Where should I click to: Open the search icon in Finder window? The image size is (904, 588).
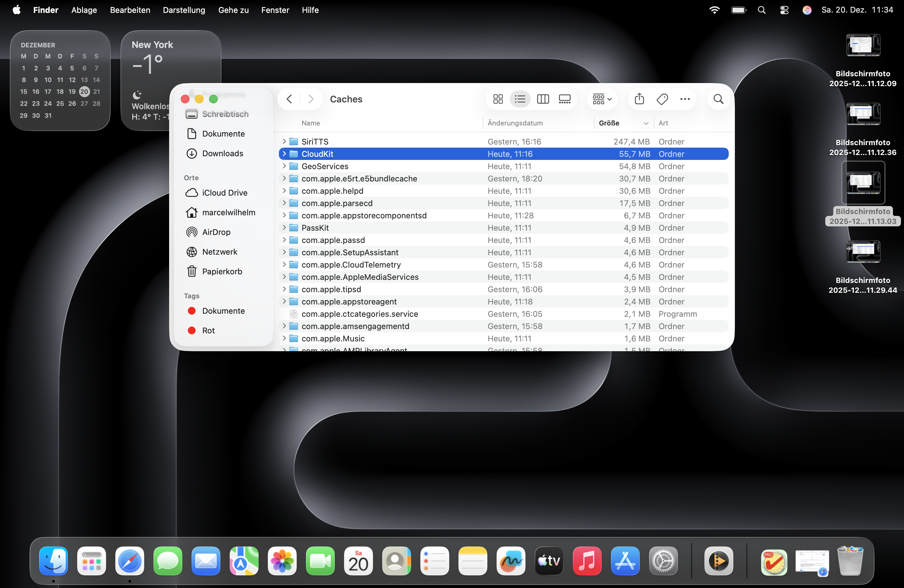[718, 99]
